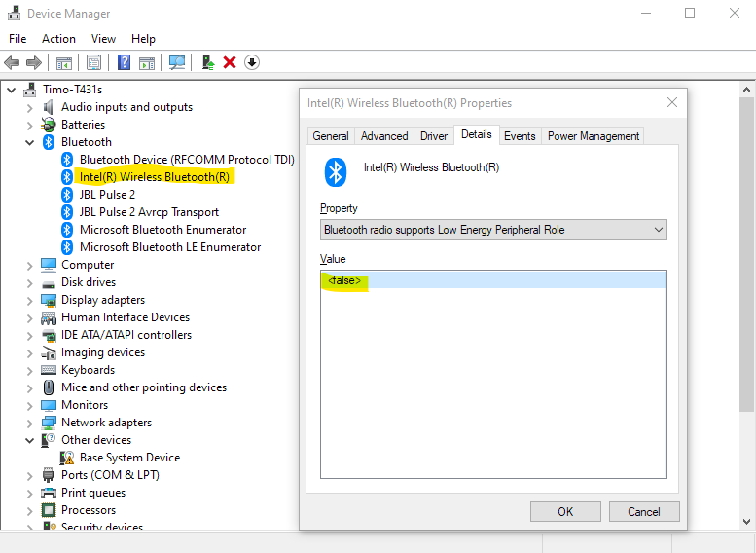756x553 pixels.
Task: Click the Base System Device warning icon
Action: [66, 458]
